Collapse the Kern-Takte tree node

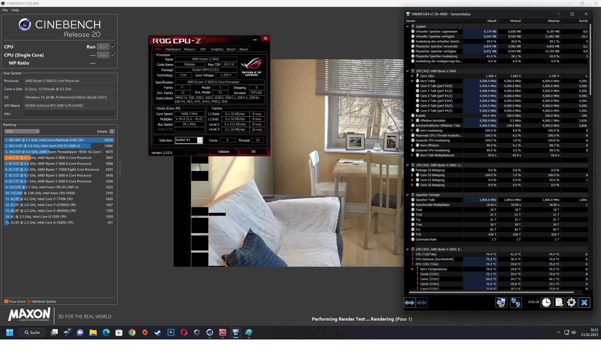click(412, 81)
